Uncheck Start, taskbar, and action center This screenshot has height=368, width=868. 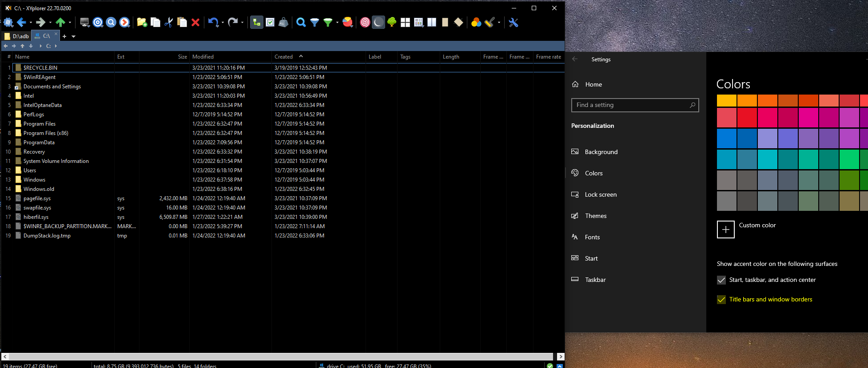click(x=721, y=280)
